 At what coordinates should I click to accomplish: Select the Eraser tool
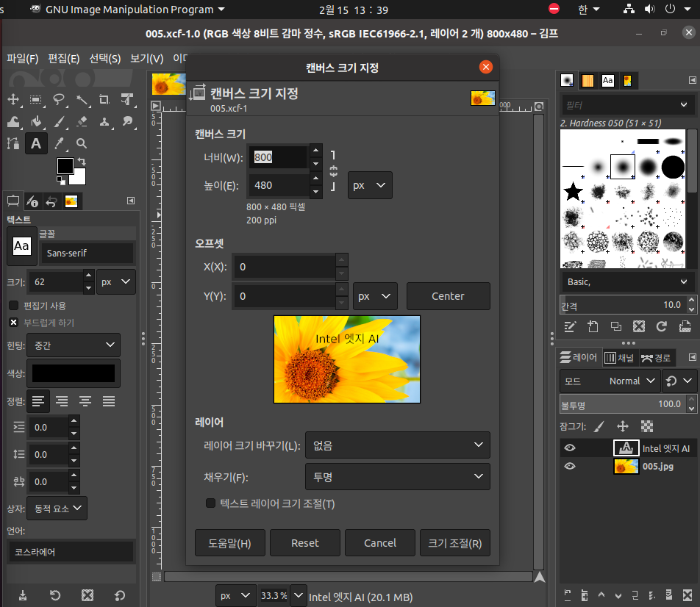click(82, 121)
